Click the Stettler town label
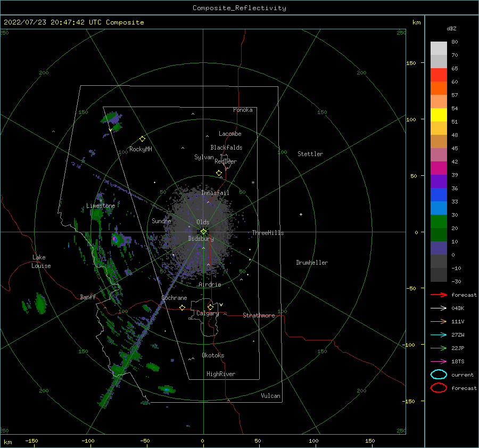The image size is (479, 448). pos(310,154)
